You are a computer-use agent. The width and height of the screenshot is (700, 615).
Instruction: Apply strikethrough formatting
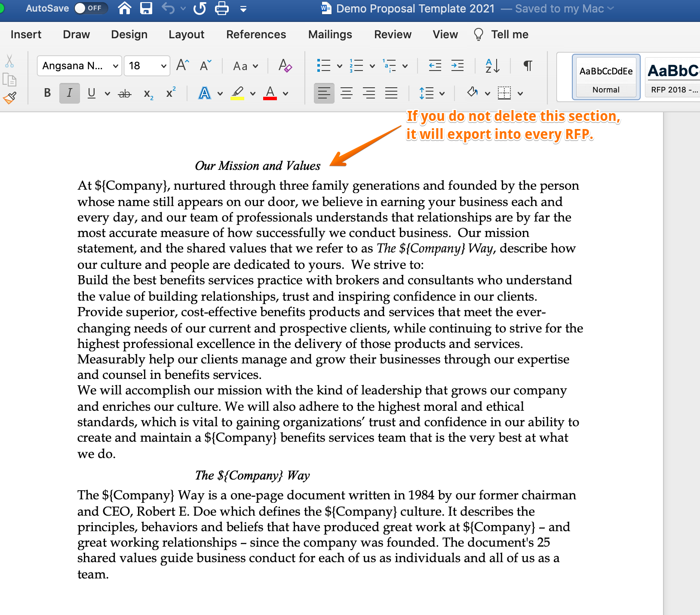click(125, 93)
